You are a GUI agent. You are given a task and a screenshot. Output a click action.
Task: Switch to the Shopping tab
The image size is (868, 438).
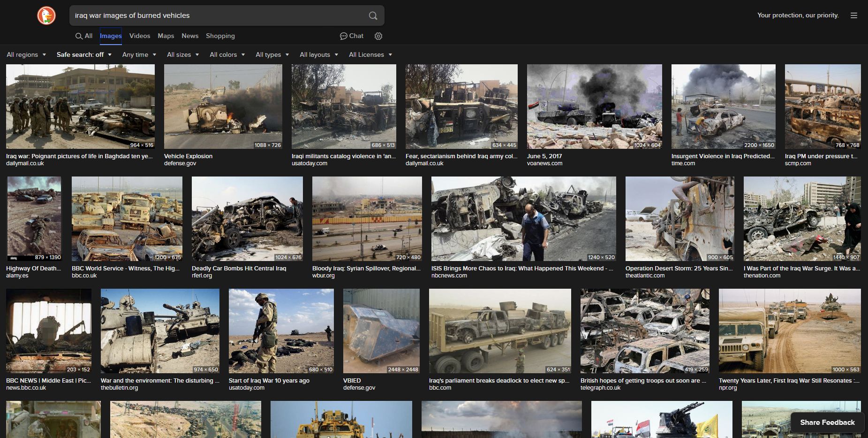(220, 36)
